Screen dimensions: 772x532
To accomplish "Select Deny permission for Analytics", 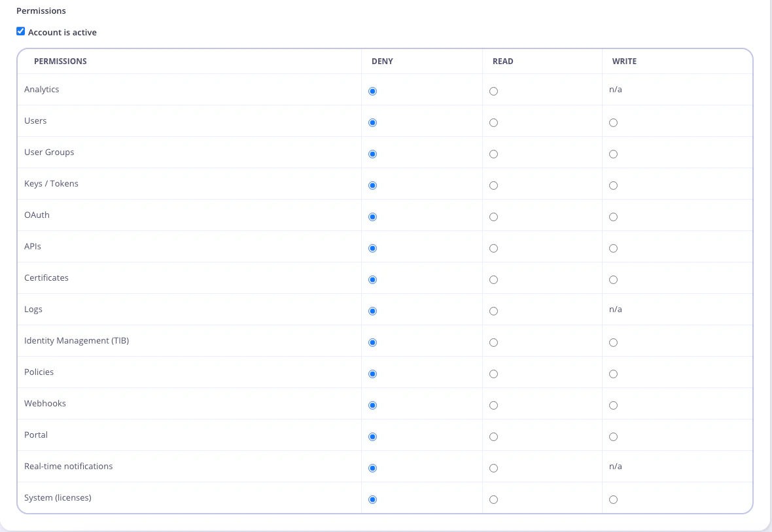I will pyautogui.click(x=372, y=91).
